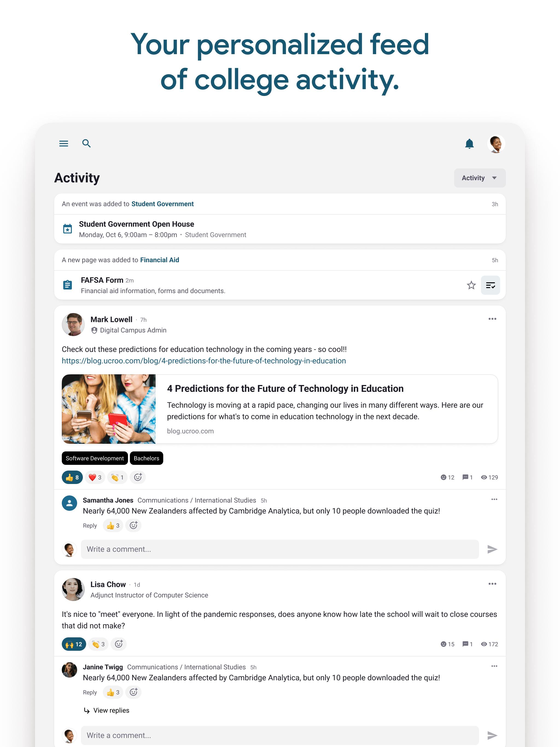Reply to Samantha Jones's comment
Image resolution: width=560 pixels, height=747 pixels.
(x=90, y=526)
